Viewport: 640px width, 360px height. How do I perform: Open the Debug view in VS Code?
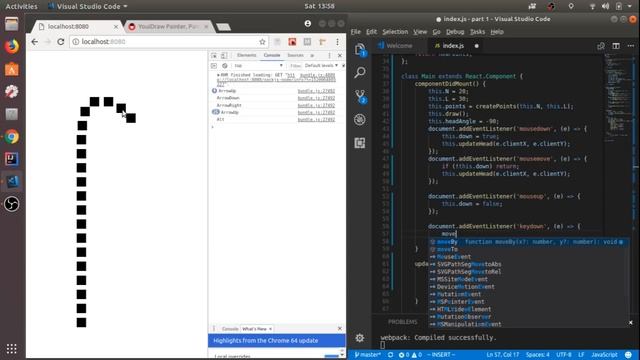360,120
